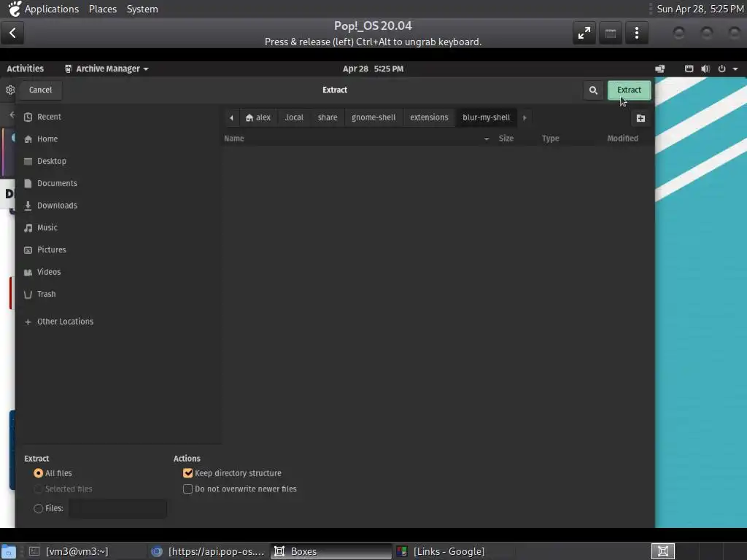Click the Videos camera icon
The image size is (747, 560).
(x=28, y=273)
